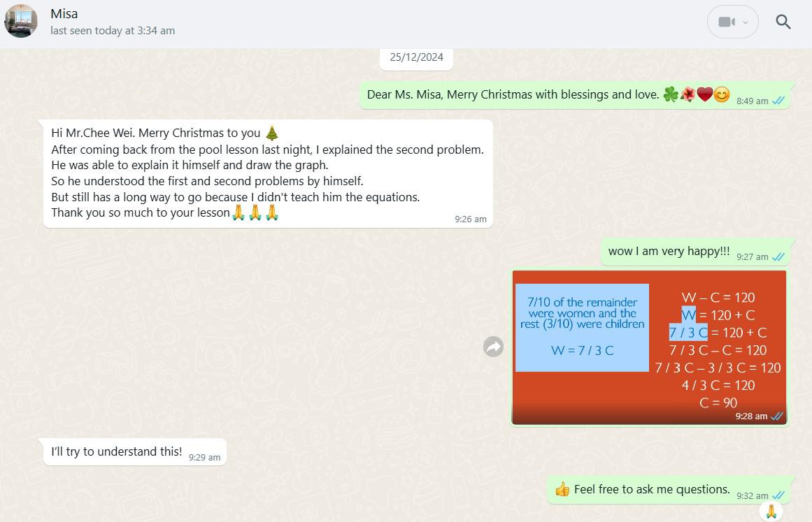Expand the call options dropdown arrow
The image size is (812, 522).
coord(746,22)
